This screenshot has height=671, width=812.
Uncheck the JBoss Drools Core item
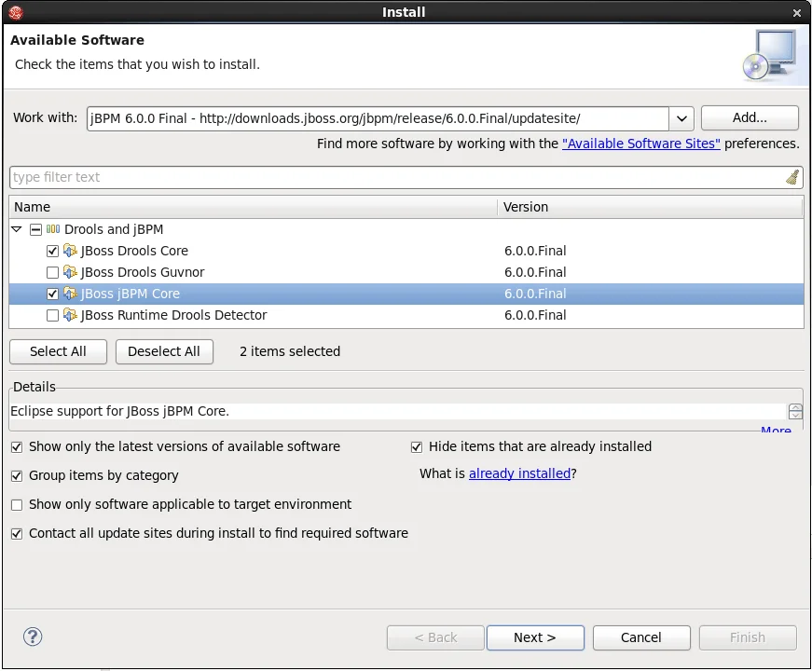pos(53,251)
